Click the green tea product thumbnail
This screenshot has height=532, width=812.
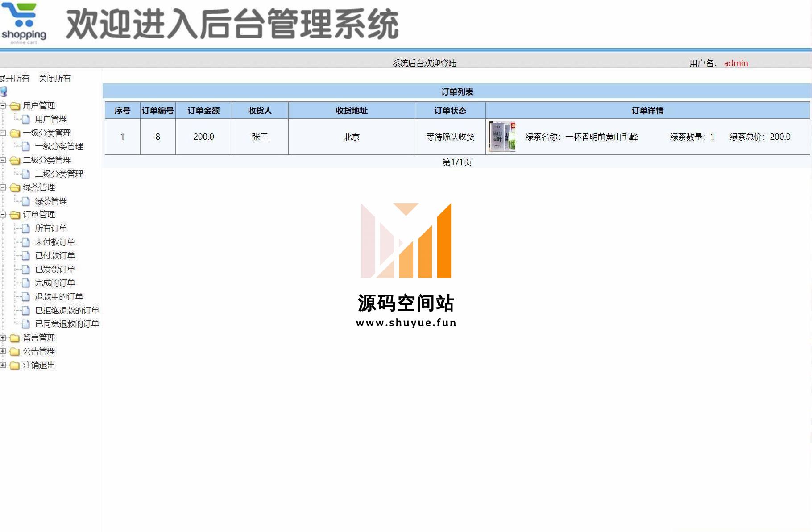point(502,137)
